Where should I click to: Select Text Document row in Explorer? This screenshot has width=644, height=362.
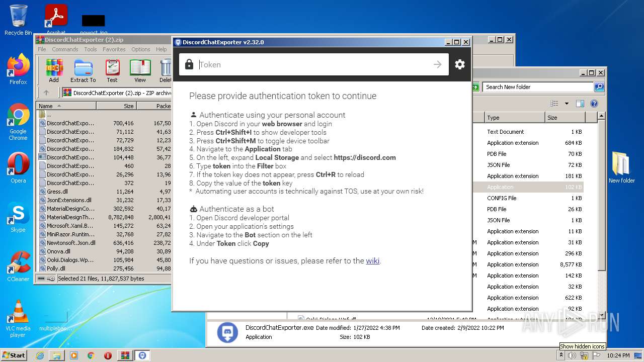(528, 132)
